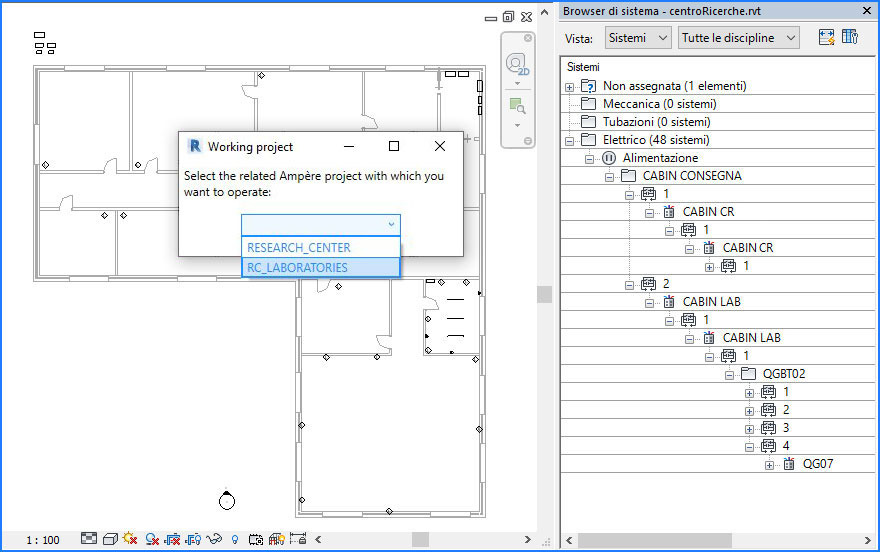This screenshot has height=552, width=880.
Task: Click the system browser horizontal scrollbar thumb
Action: (655, 540)
